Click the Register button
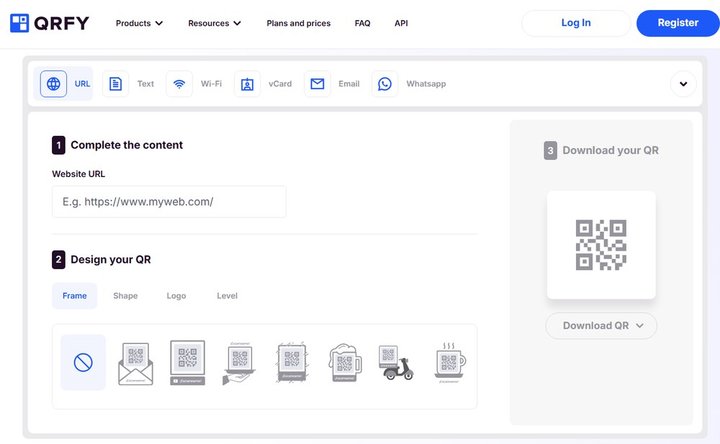720x444 pixels. [x=678, y=23]
